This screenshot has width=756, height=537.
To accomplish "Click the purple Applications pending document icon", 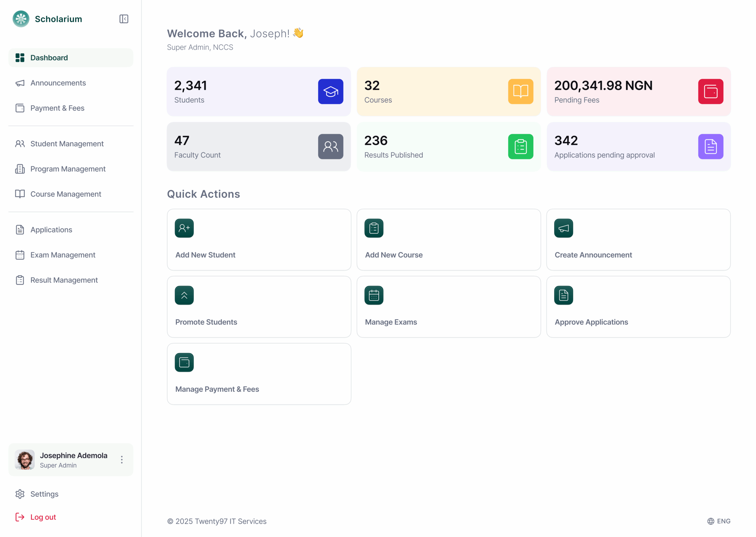I will coord(710,146).
